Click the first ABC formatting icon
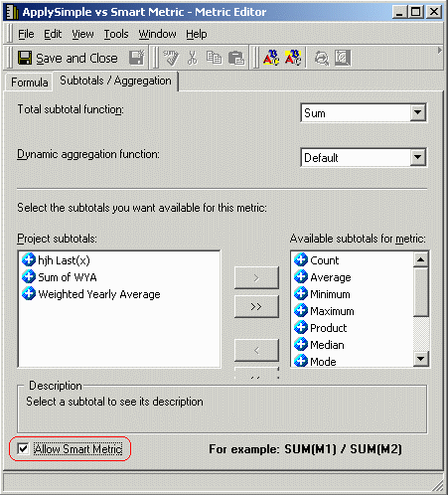 click(x=271, y=58)
